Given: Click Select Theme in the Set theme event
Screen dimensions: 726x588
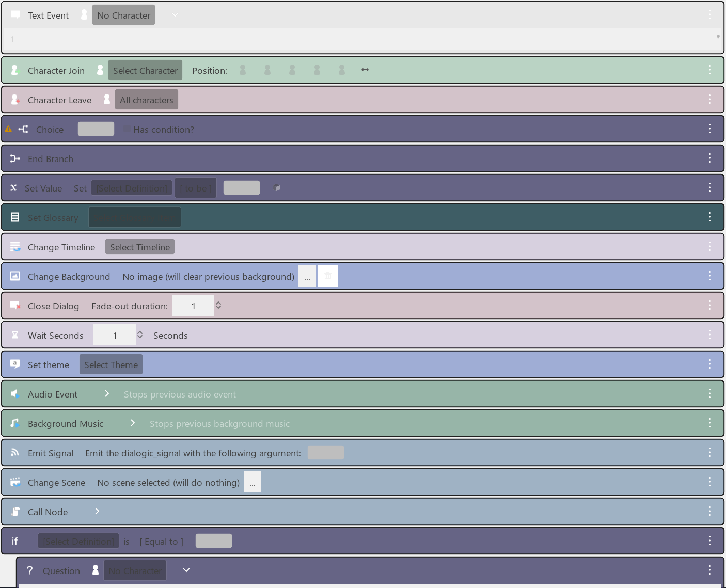Looking at the screenshot, I should click(x=111, y=364).
